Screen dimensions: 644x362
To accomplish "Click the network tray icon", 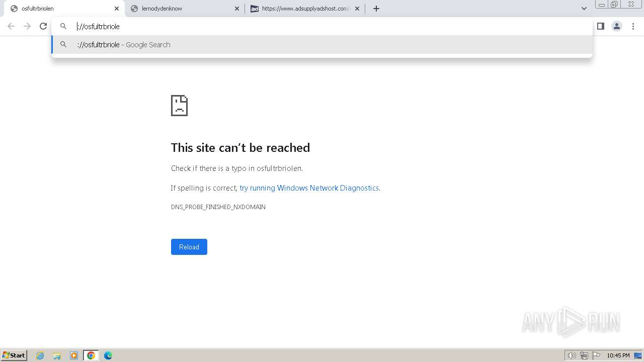I will (x=584, y=355).
